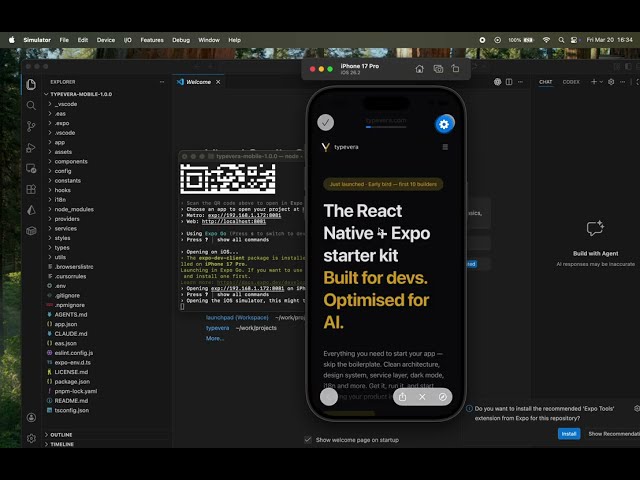Open macOS Spotlight search icon

(561, 40)
